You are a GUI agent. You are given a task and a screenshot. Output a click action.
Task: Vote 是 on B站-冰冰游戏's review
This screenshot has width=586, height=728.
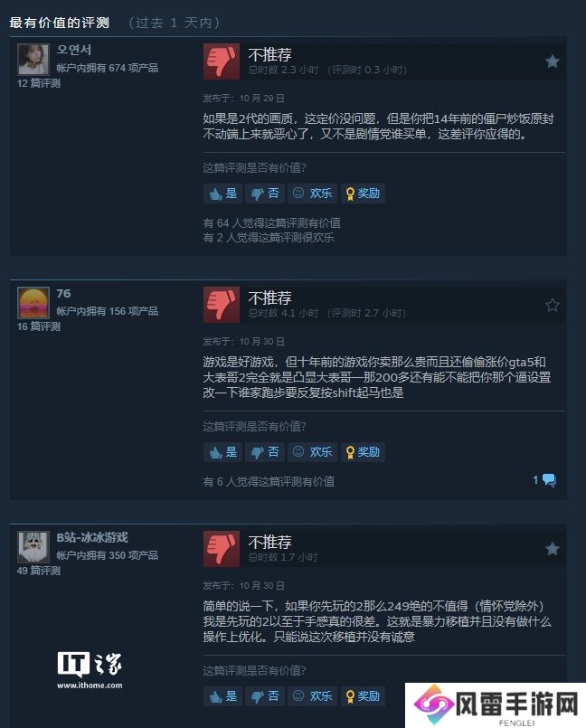(x=222, y=696)
